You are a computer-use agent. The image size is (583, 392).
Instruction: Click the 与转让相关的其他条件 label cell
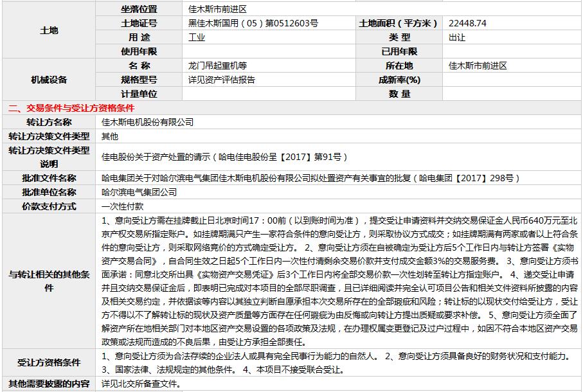pos(49,281)
